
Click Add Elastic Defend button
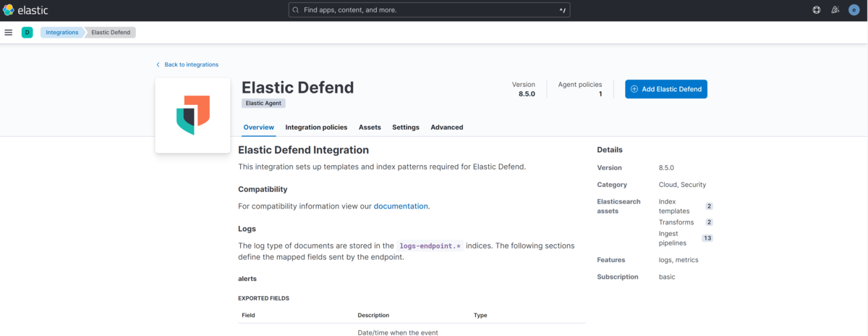point(666,89)
